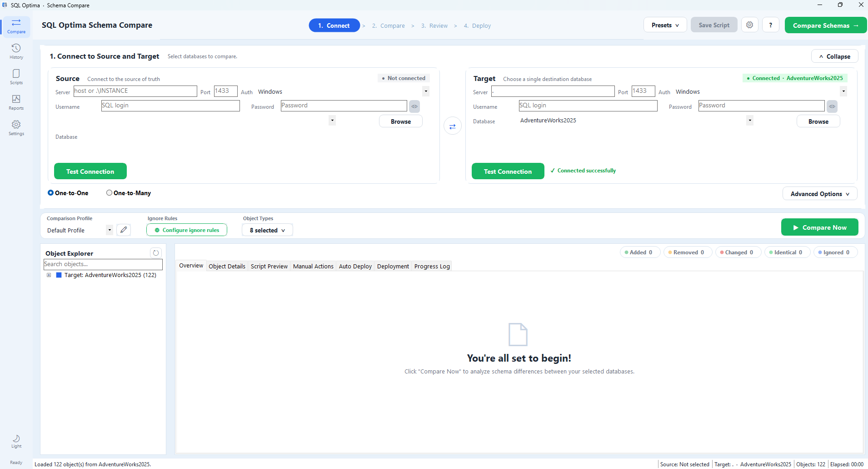The height and width of the screenshot is (469, 868).
Task: Collapse the connection panel
Action: click(x=835, y=56)
